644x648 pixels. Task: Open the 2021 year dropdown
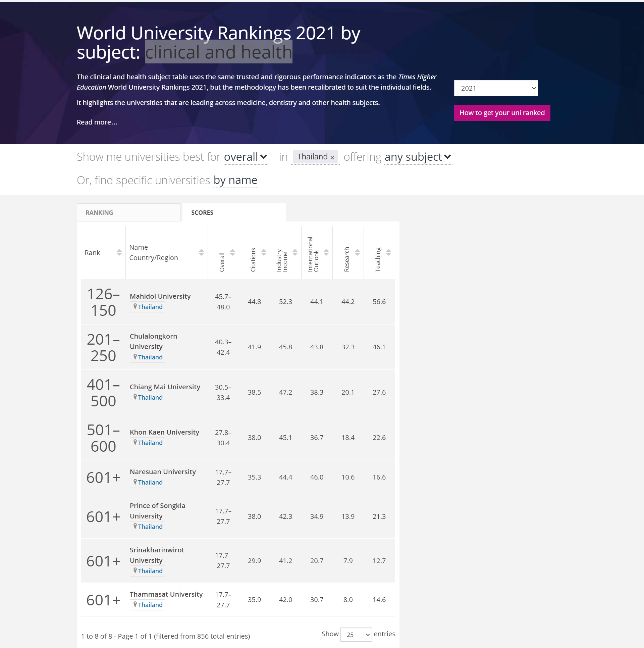(496, 88)
